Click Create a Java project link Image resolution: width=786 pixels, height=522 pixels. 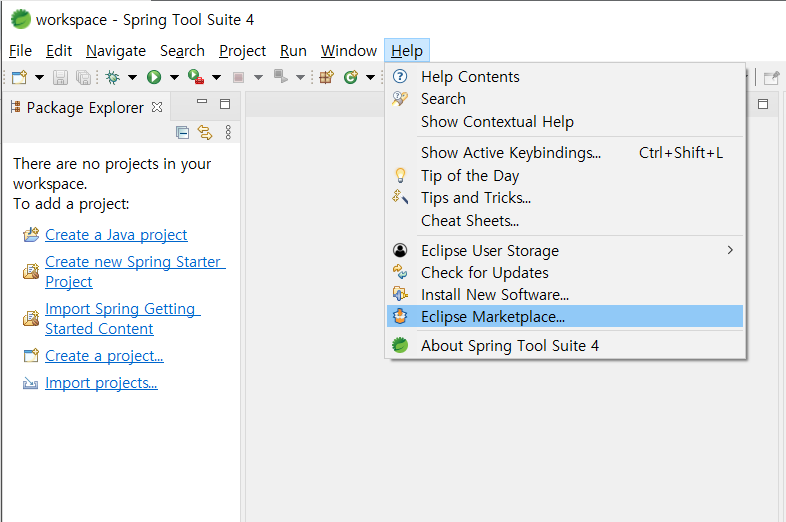116,235
